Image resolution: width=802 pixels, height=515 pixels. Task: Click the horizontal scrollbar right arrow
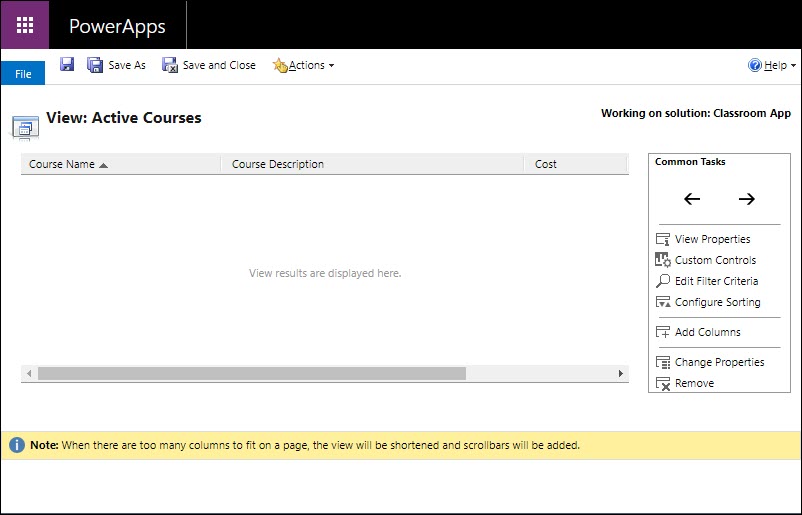(x=621, y=373)
